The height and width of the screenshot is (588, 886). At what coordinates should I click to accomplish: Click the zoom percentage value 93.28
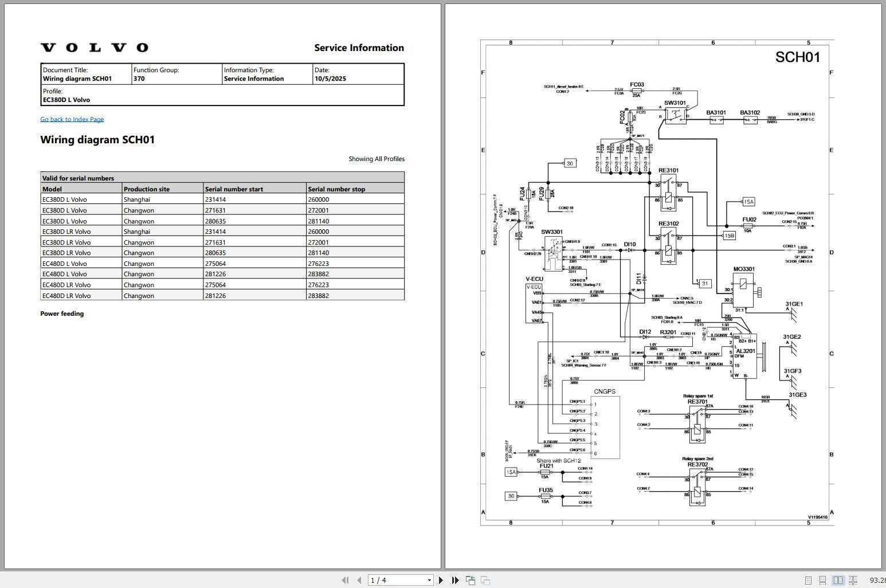coord(877,580)
